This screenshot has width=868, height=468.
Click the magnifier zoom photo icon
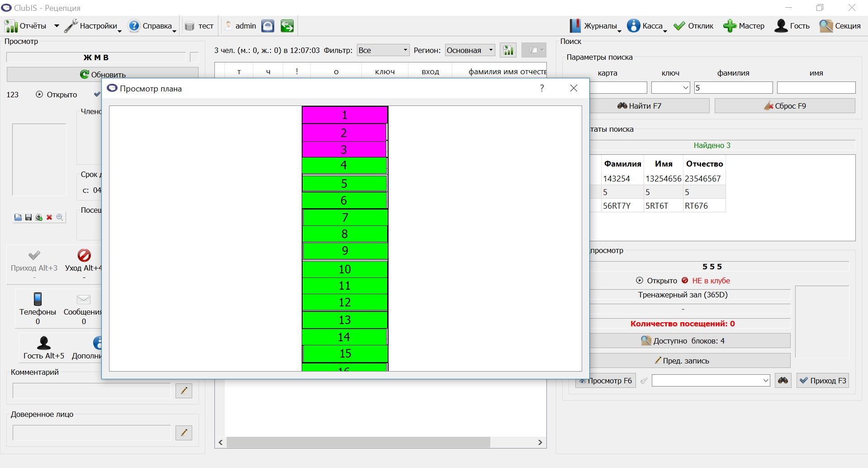60,218
